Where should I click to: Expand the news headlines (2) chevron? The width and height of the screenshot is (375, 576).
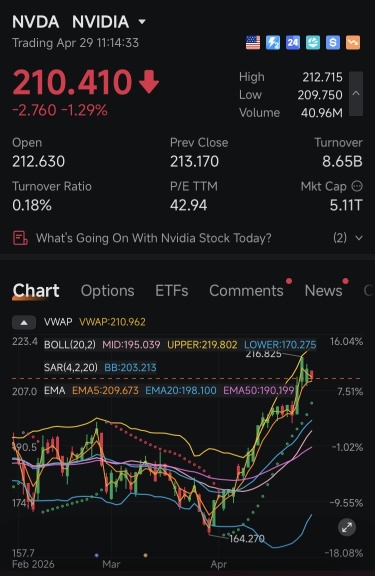click(359, 238)
